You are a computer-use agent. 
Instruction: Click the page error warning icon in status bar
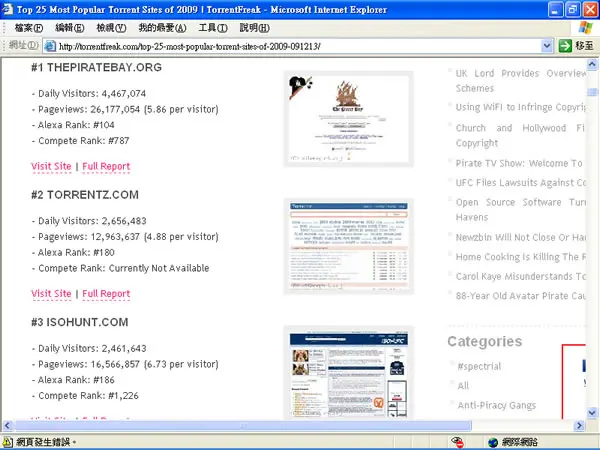point(8,442)
